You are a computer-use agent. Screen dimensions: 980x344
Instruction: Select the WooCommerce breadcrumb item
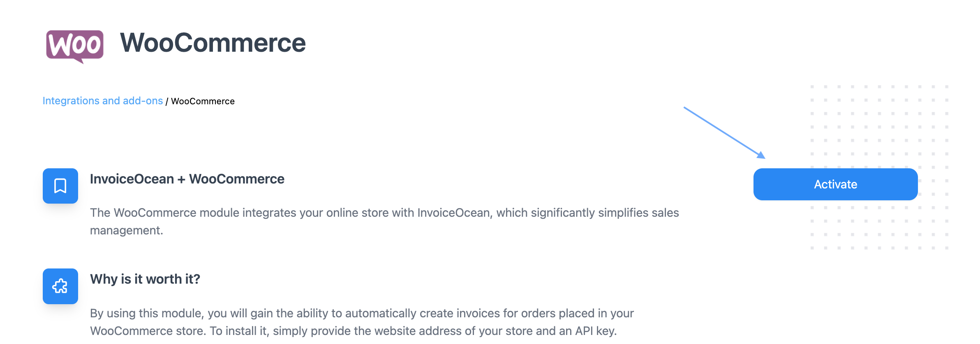[x=203, y=101]
